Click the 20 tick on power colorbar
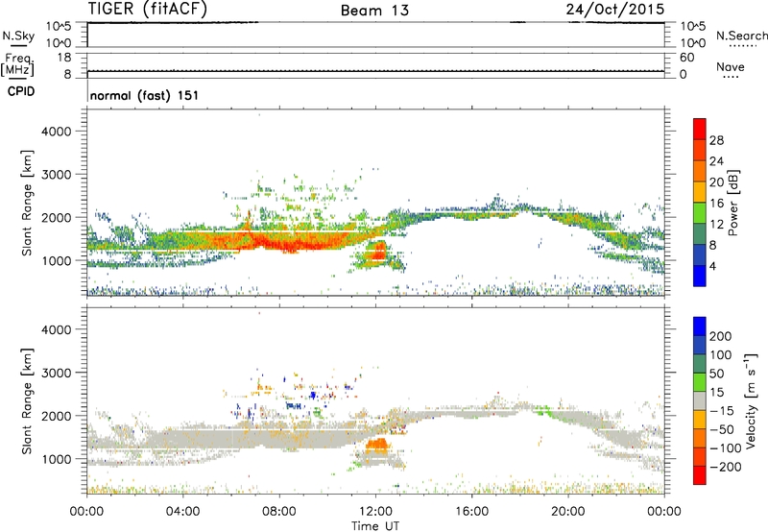 [x=716, y=182]
